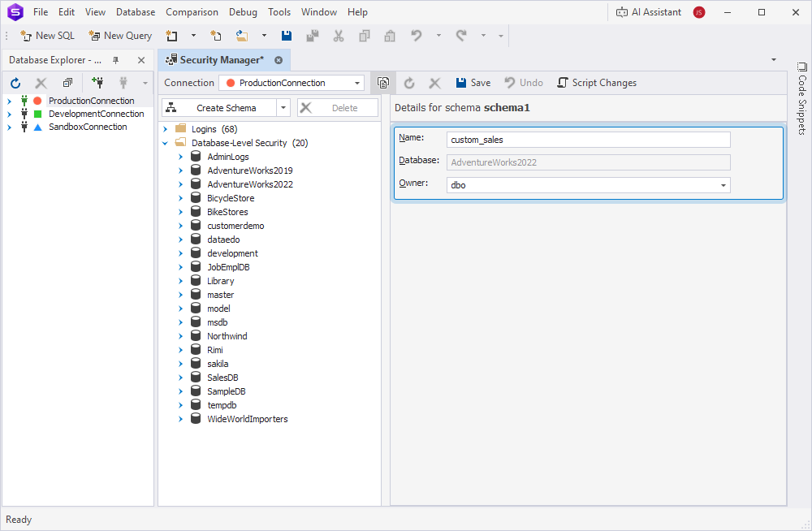Refresh the Database Explorer connection list
This screenshot has height=531, width=812.
[15, 82]
